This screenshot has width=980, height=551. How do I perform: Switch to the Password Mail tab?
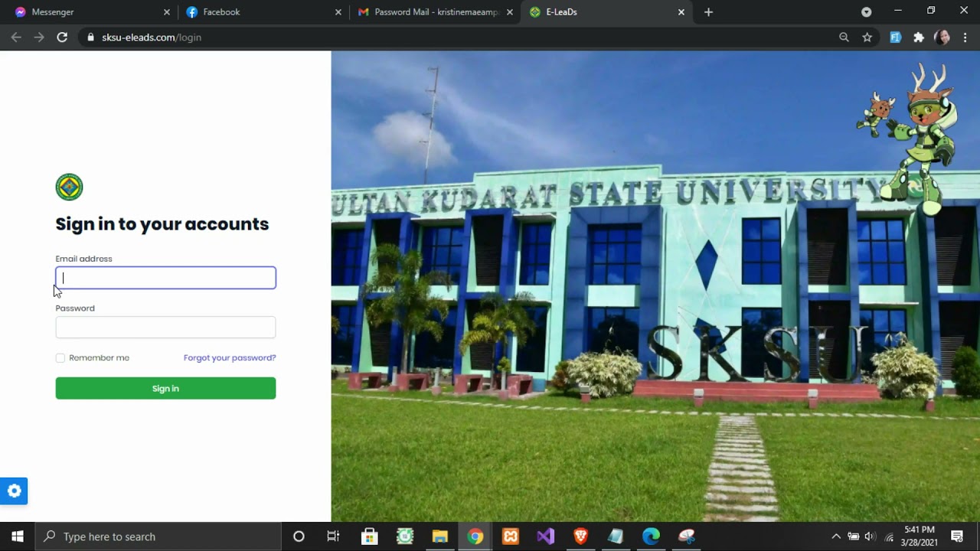(433, 12)
